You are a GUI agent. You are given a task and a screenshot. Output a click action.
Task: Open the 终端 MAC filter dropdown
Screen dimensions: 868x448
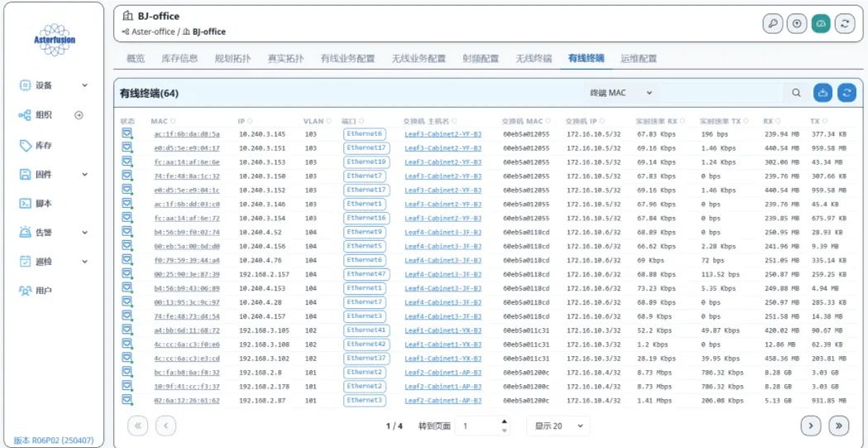621,93
